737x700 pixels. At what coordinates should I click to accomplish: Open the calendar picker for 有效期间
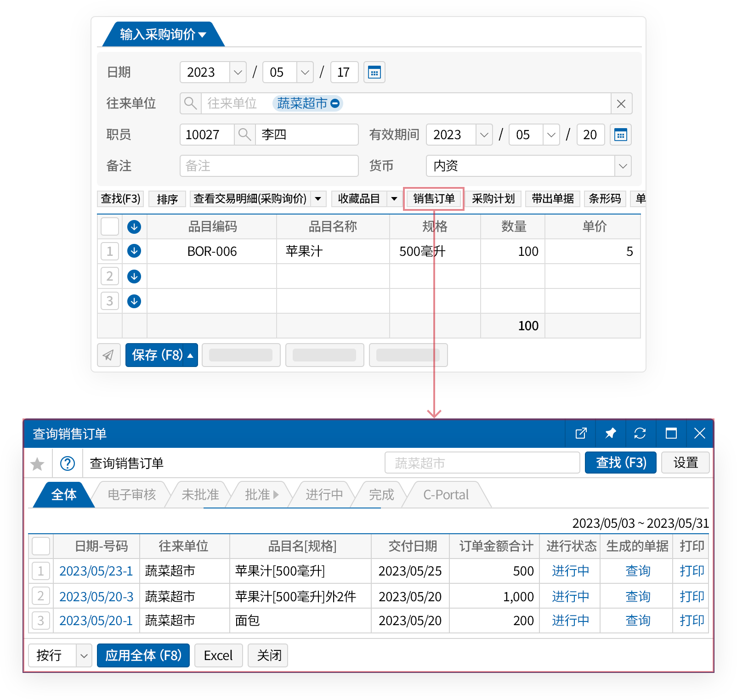tap(620, 135)
